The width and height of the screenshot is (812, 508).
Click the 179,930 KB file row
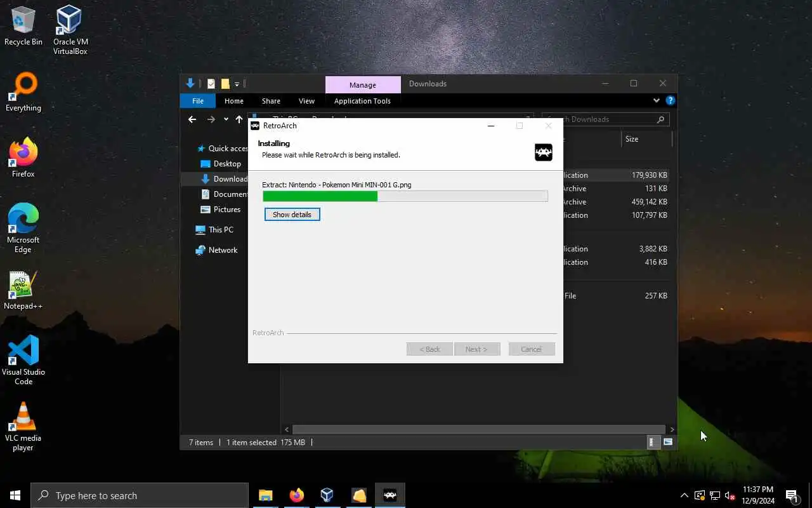[x=616, y=175]
